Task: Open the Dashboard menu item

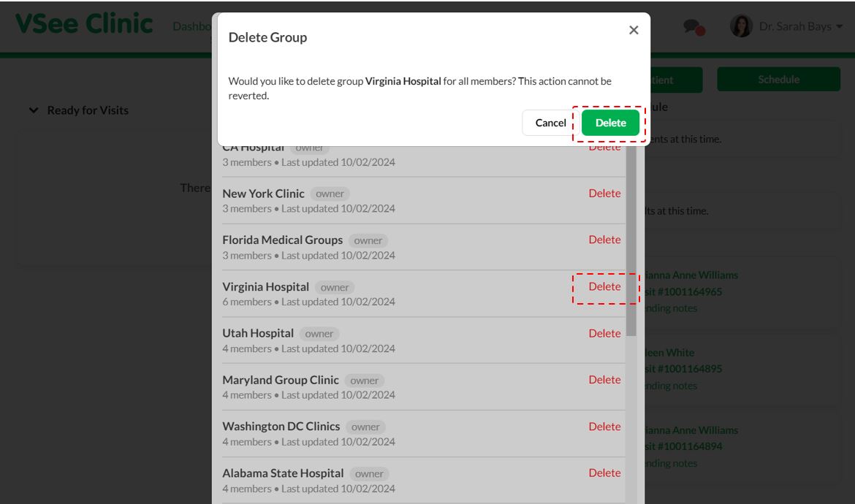Action: click(192, 26)
